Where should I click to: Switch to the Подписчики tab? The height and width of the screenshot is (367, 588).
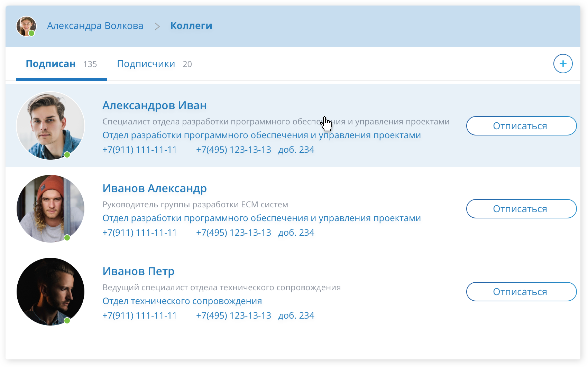(x=147, y=64)
